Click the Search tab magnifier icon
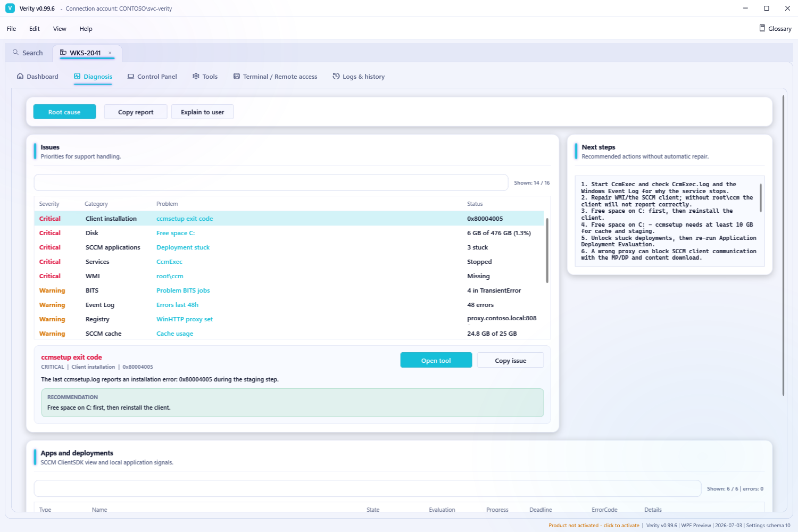 point(16,53)
